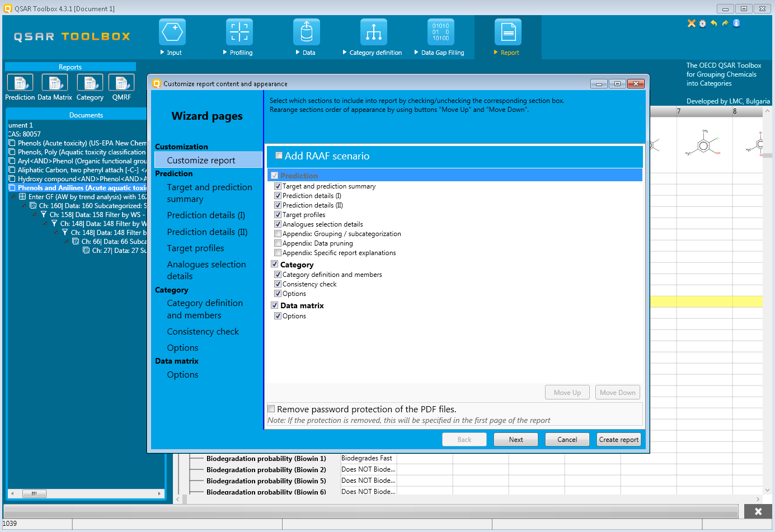
Task: Open the settings gear icon
Action: point(702,23)
